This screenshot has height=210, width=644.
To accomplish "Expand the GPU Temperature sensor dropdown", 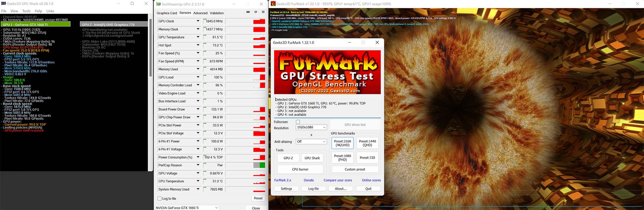I will click(198, 37).
